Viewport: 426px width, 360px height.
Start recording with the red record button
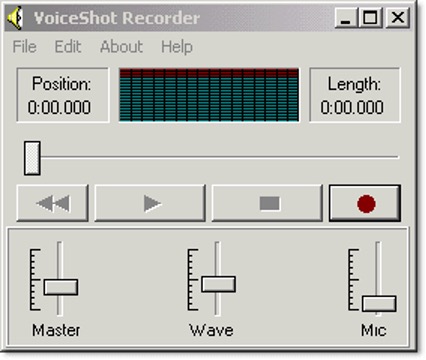click(365, 203)
